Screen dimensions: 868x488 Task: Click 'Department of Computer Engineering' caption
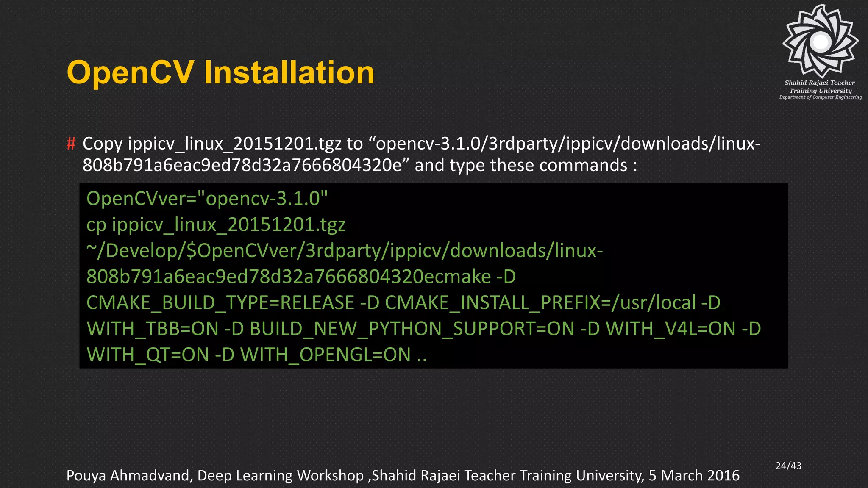pyautogui.click(x=821, y=97)
